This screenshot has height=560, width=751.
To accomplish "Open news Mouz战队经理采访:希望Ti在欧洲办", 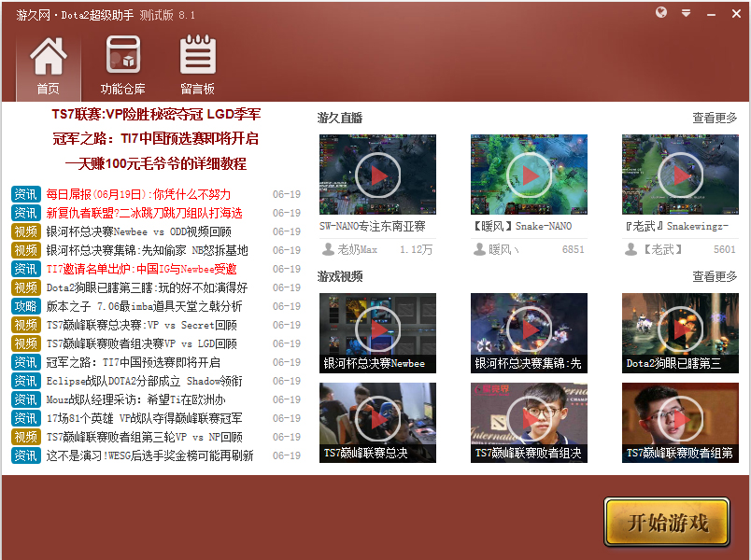I will pos(136,399).
